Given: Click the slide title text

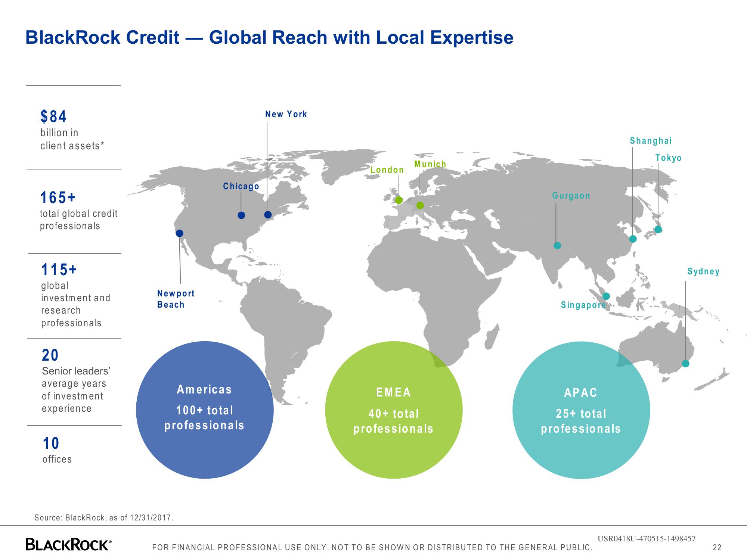Looking at the screenshot, I should [269, 38].
